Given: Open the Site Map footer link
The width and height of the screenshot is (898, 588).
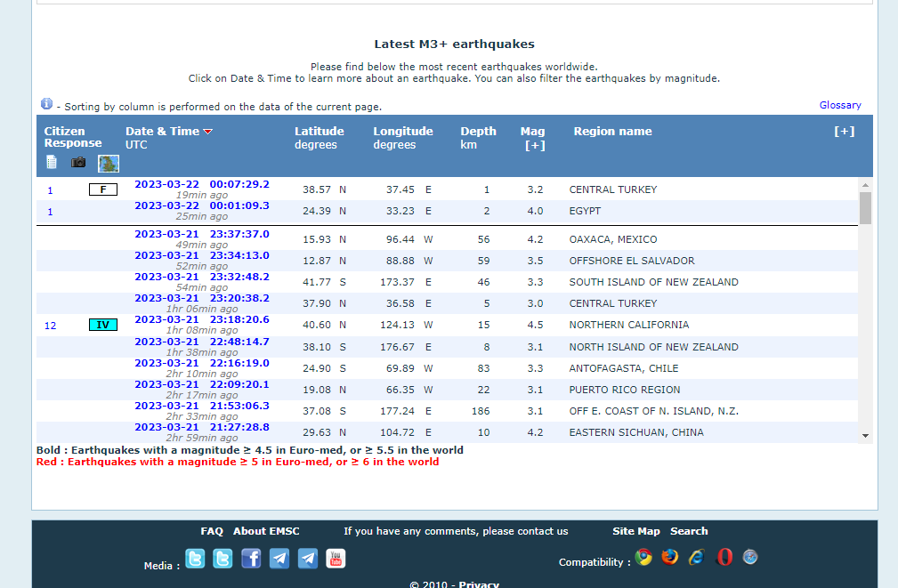Looking at the screenshot, I should [636, 531].
